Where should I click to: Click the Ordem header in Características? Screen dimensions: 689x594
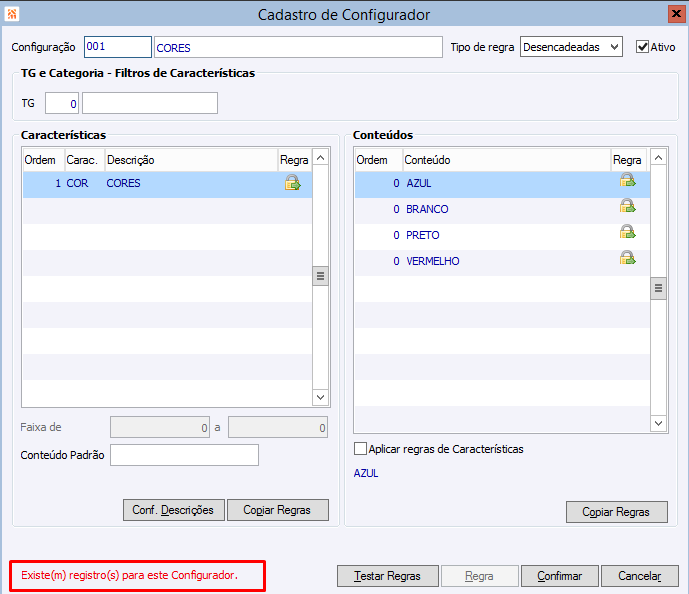(x=43, y=160)
